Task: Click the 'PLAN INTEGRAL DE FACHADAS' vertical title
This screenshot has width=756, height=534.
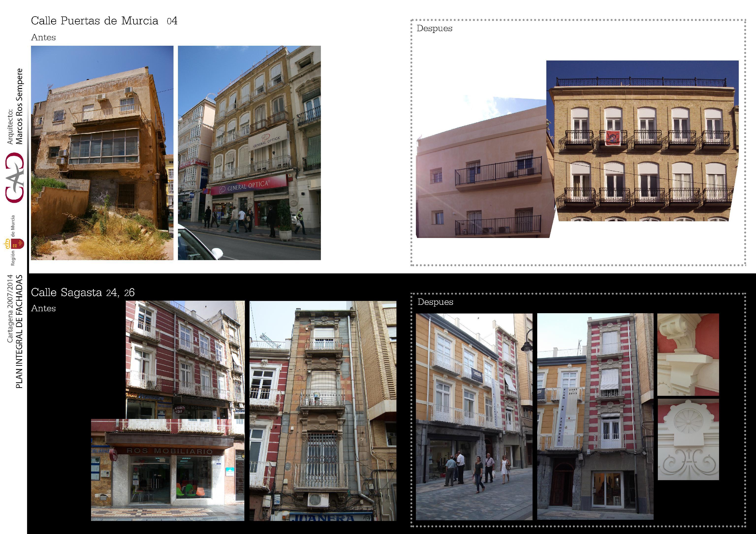Action: click(x=19, y=331)
